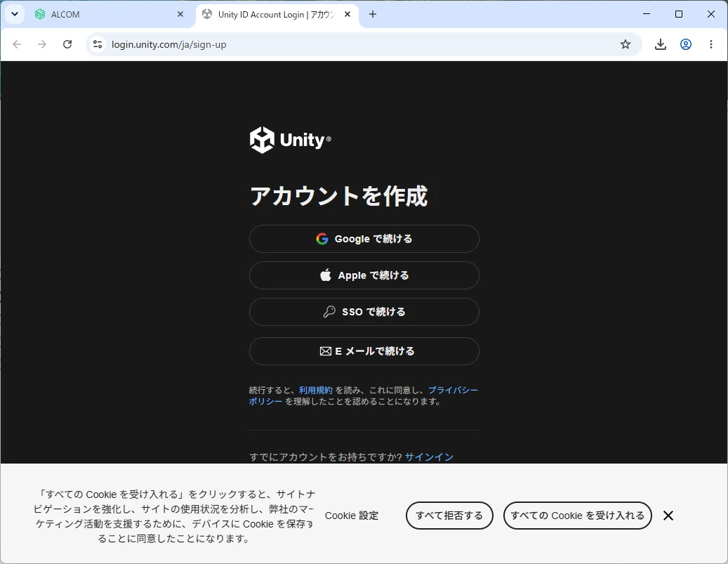
Task: Continue with Google sign-up button
Action: [x=364, y=239]
